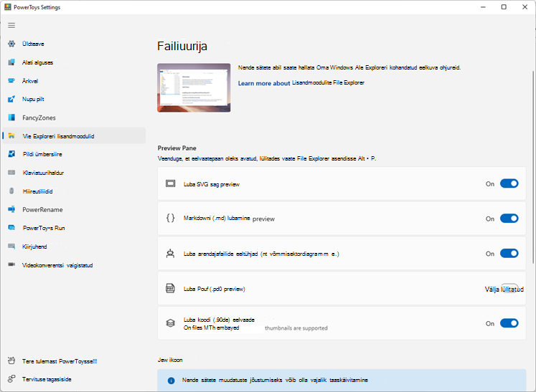Disable the Markdowni (.md) preview toggle
The height and width of the screenshot is (392, 536).
click(x=509, y=219)
